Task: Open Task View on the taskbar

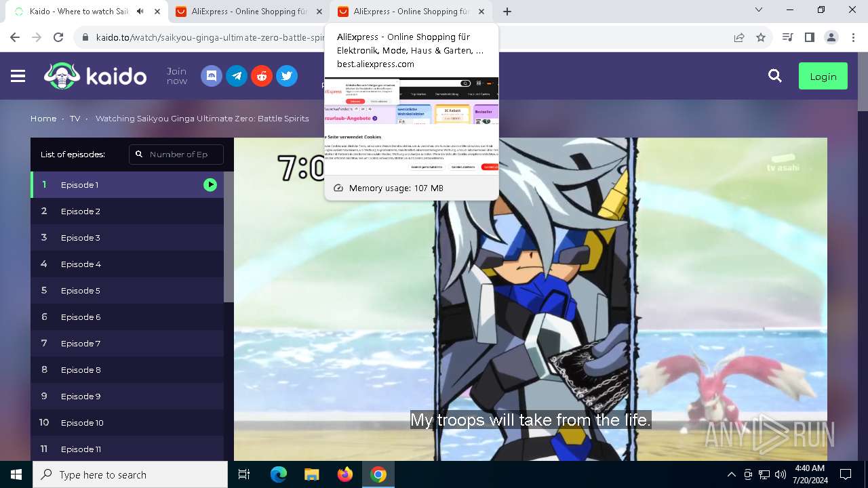Action: coord(244,474)
